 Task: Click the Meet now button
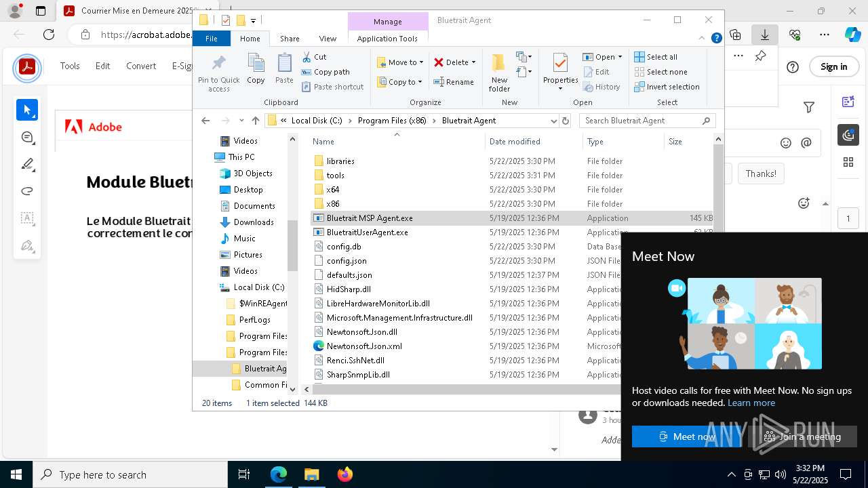point(687,436)
